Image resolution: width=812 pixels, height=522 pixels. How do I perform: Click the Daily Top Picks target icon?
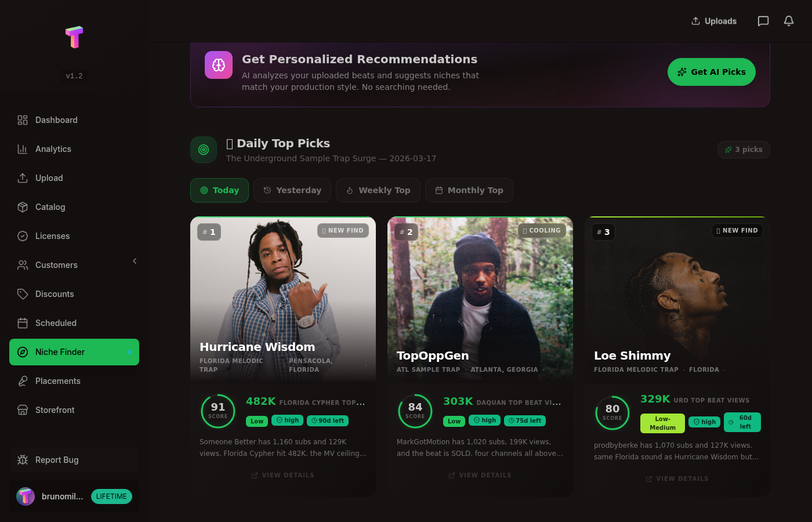pos(204,150)
